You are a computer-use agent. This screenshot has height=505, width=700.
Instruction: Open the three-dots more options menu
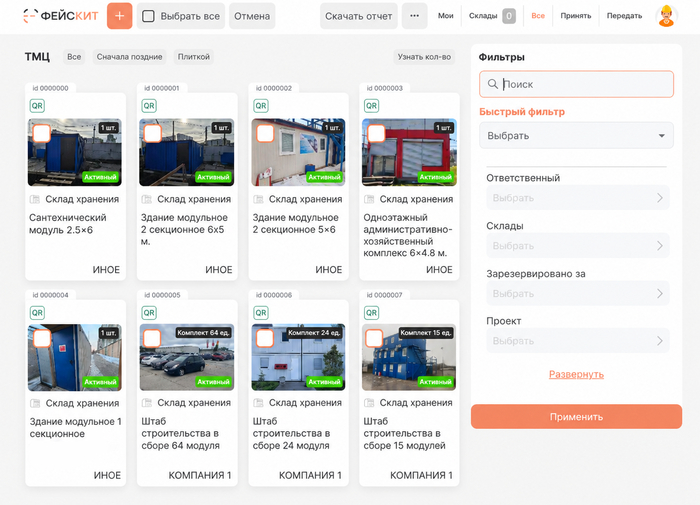tap(414, 16)
